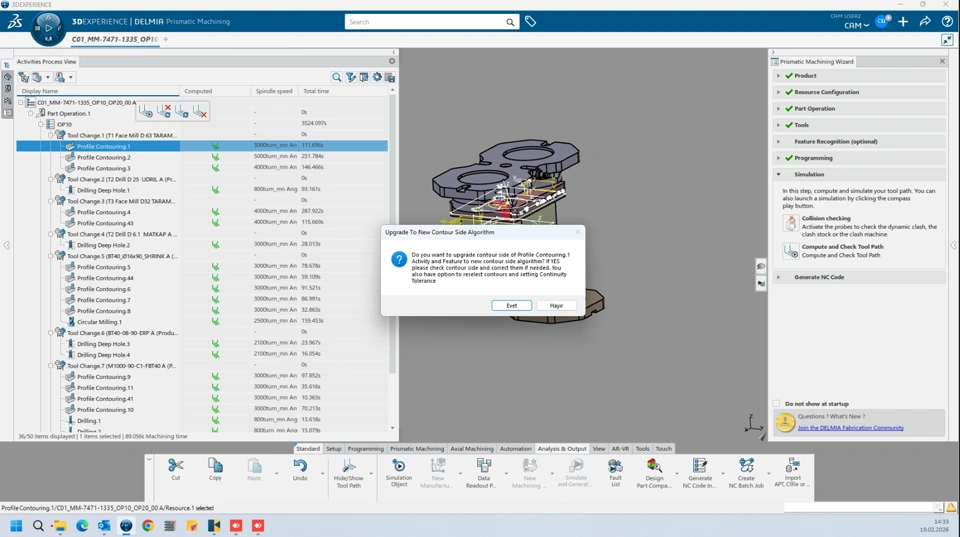The image size is (960, 537).
Task: Open Microsoft Edge from the taskbar
Action: (x=82, y=525)
